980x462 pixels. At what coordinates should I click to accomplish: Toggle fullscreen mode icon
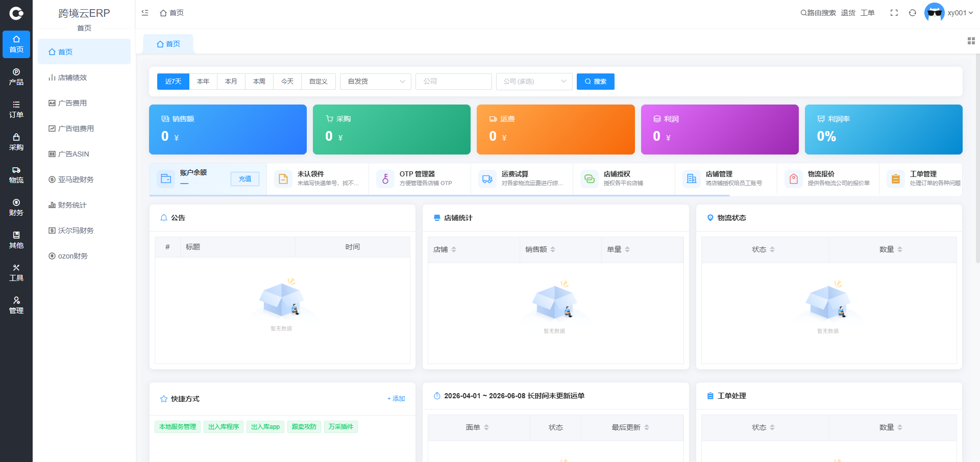[x=894, y=13]
